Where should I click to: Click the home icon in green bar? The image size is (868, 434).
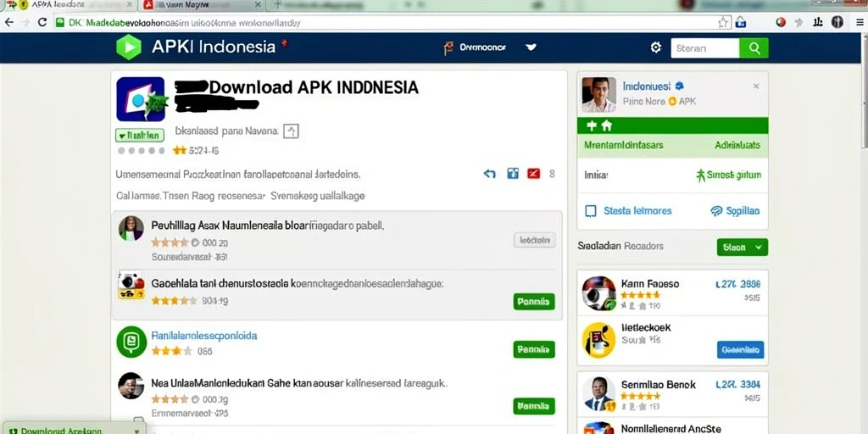click(x=607, y=125)
